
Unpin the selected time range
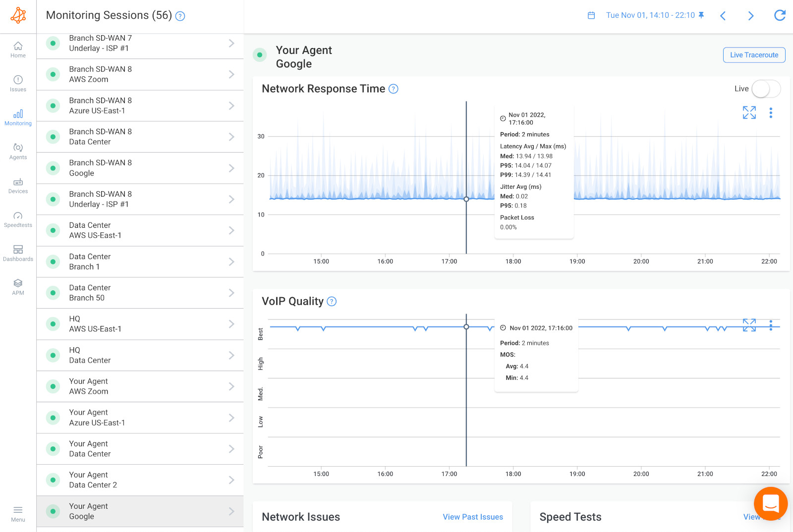[x=701, y=15]
